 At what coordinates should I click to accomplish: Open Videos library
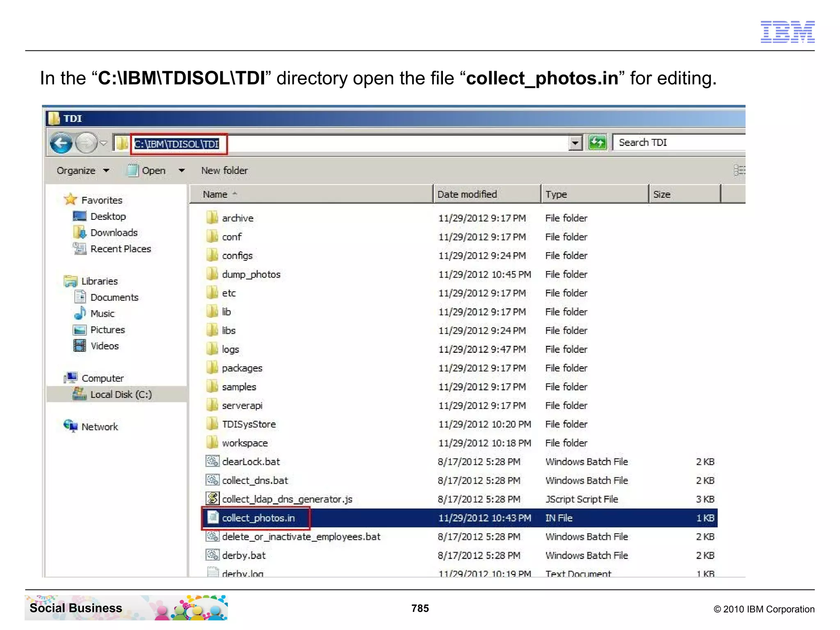coord(105,346)
